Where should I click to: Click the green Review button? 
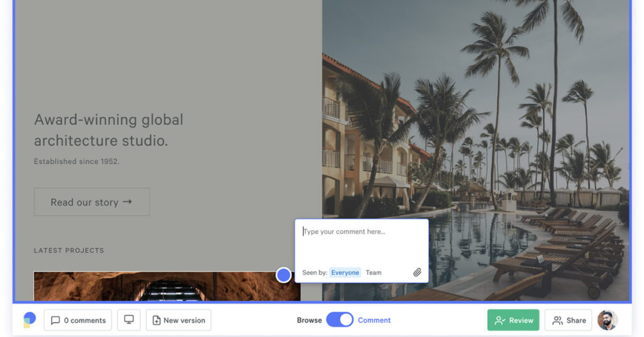pos(513,320)
